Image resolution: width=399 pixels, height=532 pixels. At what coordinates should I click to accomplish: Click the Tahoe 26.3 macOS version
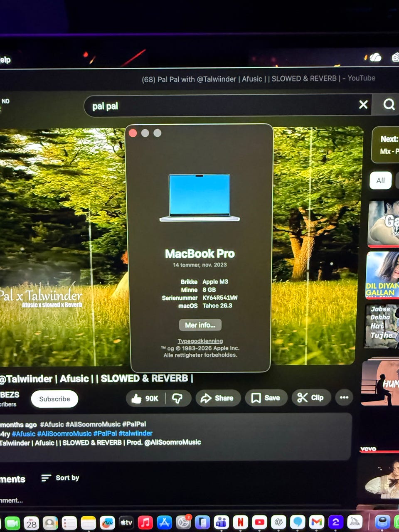point(217,305)
